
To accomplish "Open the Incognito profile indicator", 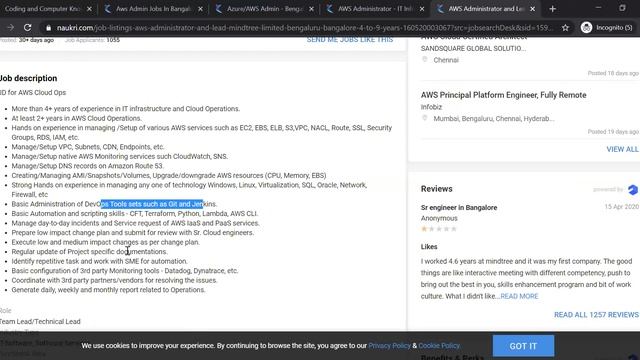I will pos(607,27).
